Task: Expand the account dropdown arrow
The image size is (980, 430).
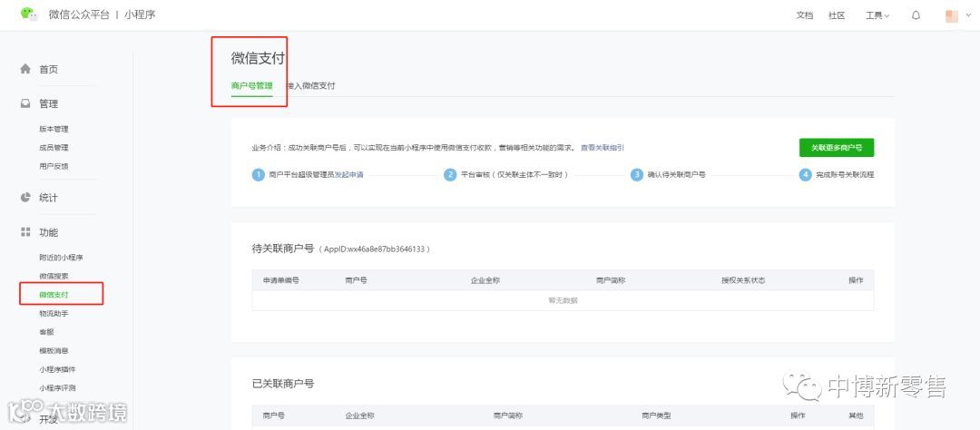Action: click(968, 15)
